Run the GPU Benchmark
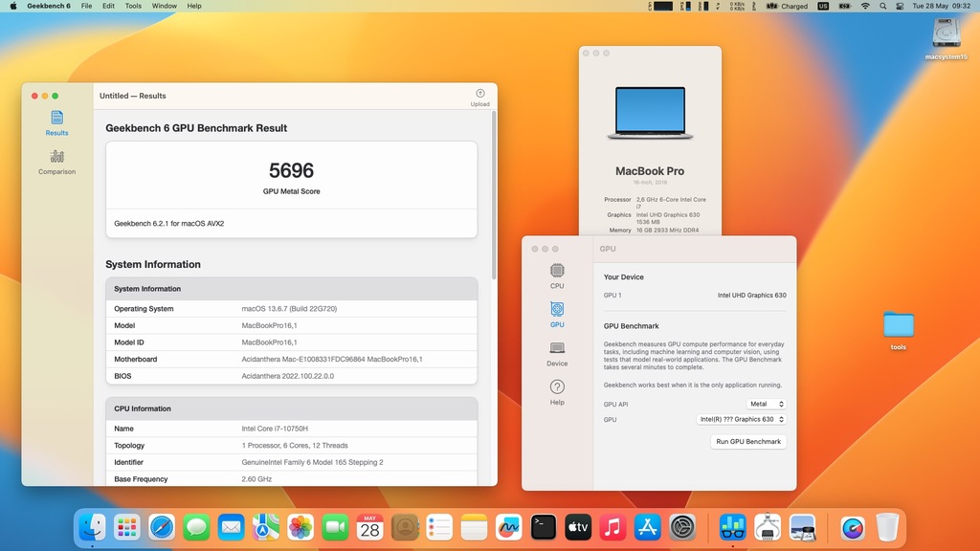This screenshot has height=551, width=980. pyautogui.click(x=748, y=442)
